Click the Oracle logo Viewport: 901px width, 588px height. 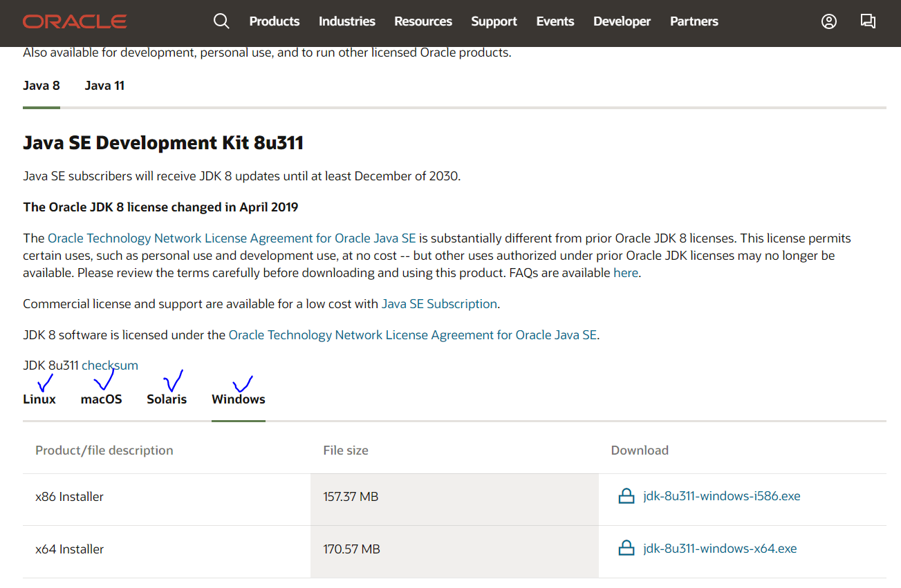point(75,21)
